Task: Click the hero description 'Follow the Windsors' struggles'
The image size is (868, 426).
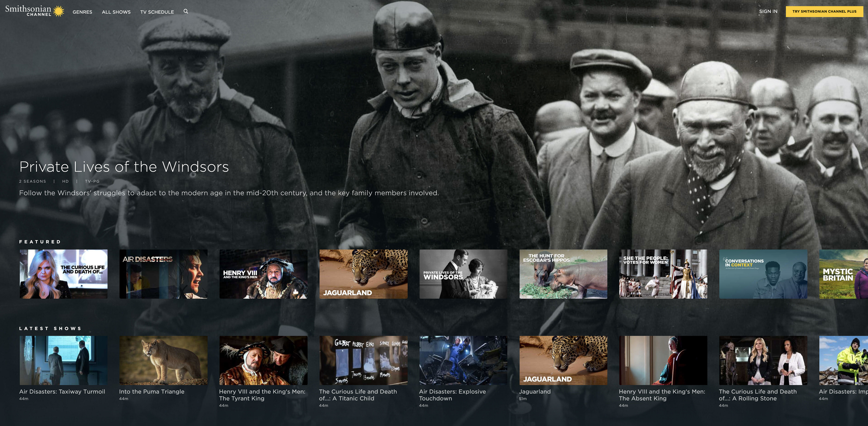Action: (229, 193)
